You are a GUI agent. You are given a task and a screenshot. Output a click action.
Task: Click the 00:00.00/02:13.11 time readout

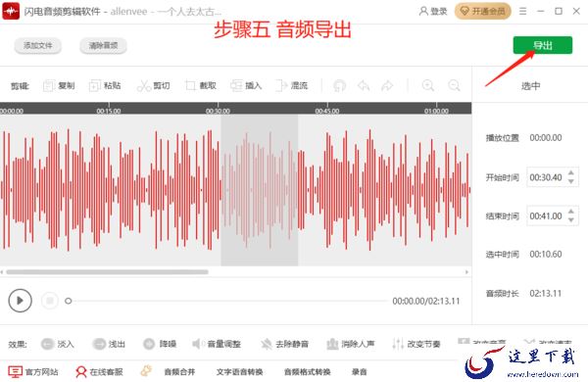[x=426, y=301]
